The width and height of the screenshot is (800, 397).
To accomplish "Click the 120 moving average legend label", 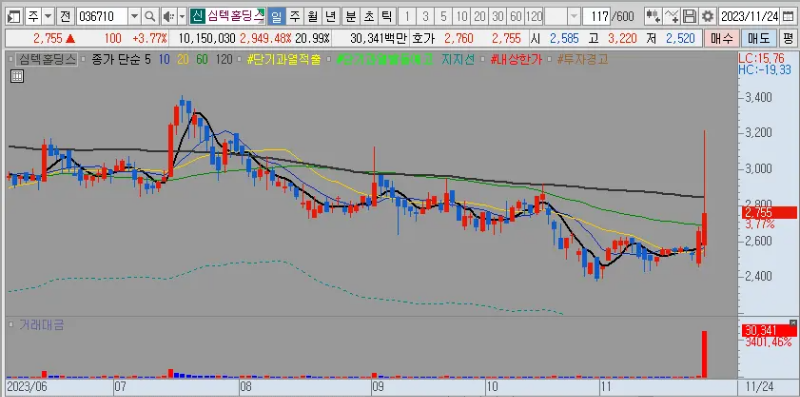I will tap(224, 59).
